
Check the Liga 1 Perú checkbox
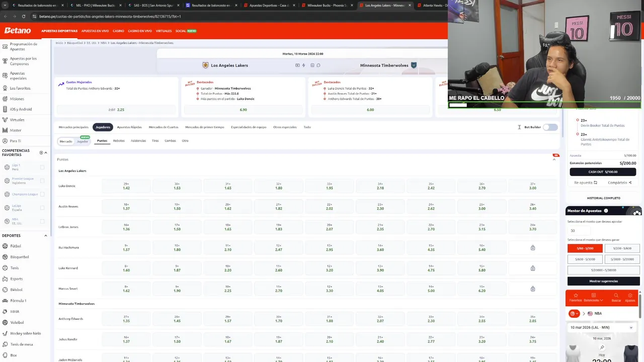(x=42, y=167)
